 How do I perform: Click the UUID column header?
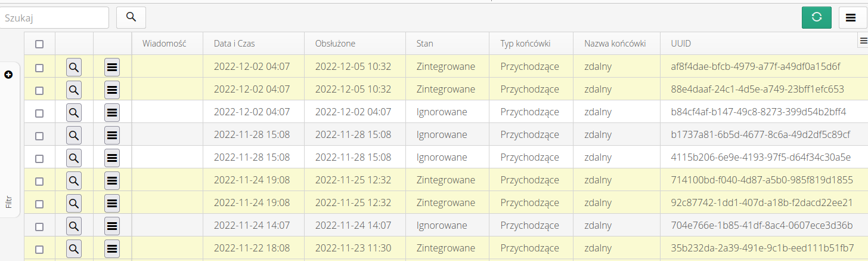coord(681,44)
